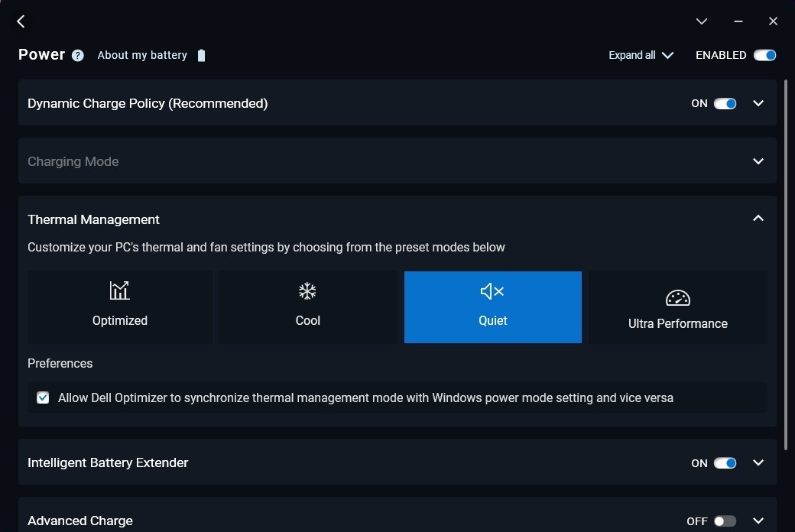Select the Quiet muted speaker icon
Screen dimensions: 795x532
[x=492, y=290]
